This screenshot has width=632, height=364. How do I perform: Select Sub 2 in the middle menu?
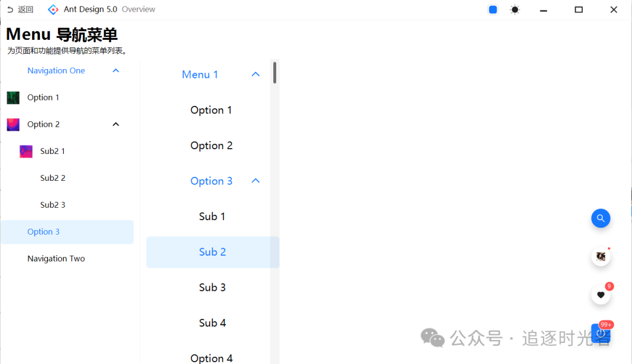tap(213, 252)
